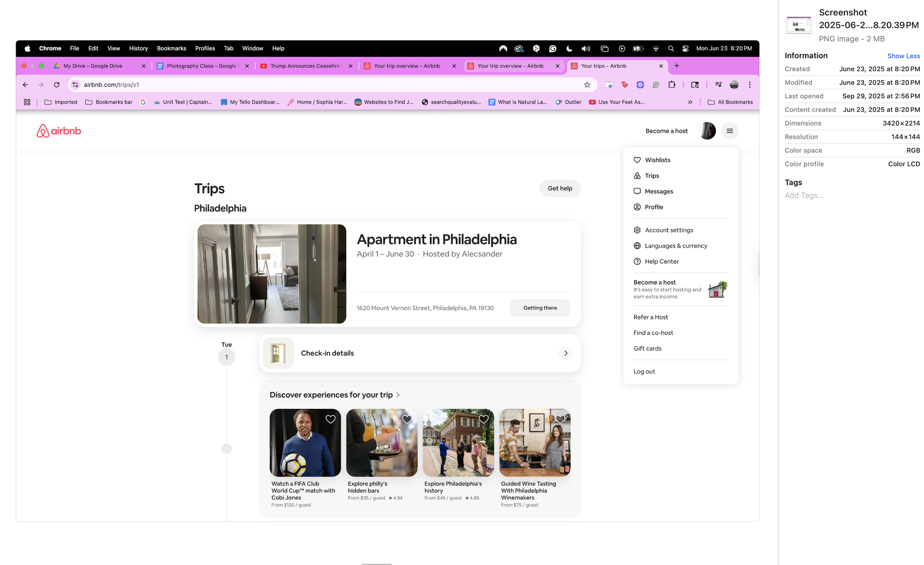This screenshot has width=924, height=565.
Task: Open Chrome extensions puzzle icon
Action: [671, 85]
